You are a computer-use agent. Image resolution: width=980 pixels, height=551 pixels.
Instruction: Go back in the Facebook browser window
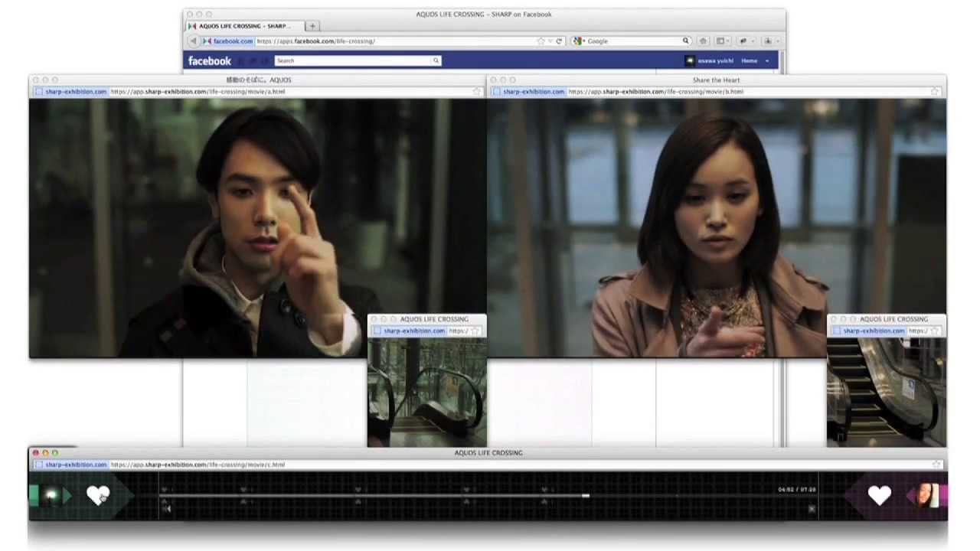[x=193, y=41]
